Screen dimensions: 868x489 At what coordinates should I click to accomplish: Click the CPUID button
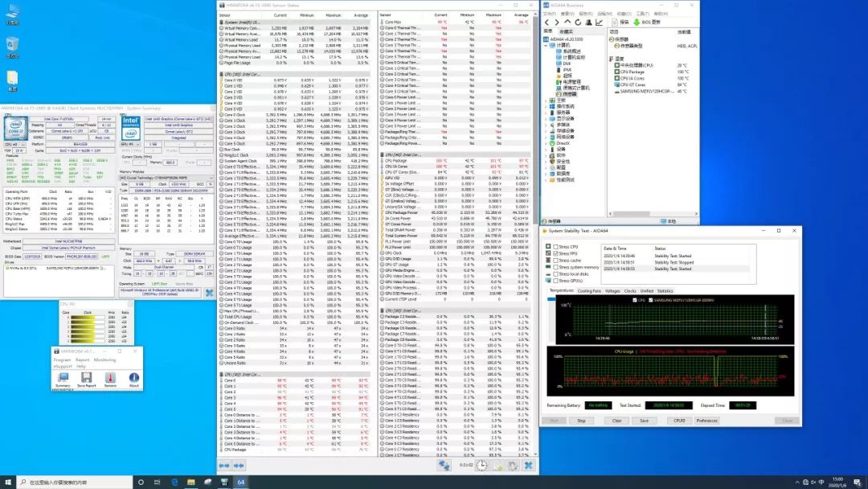coord(679,421)
